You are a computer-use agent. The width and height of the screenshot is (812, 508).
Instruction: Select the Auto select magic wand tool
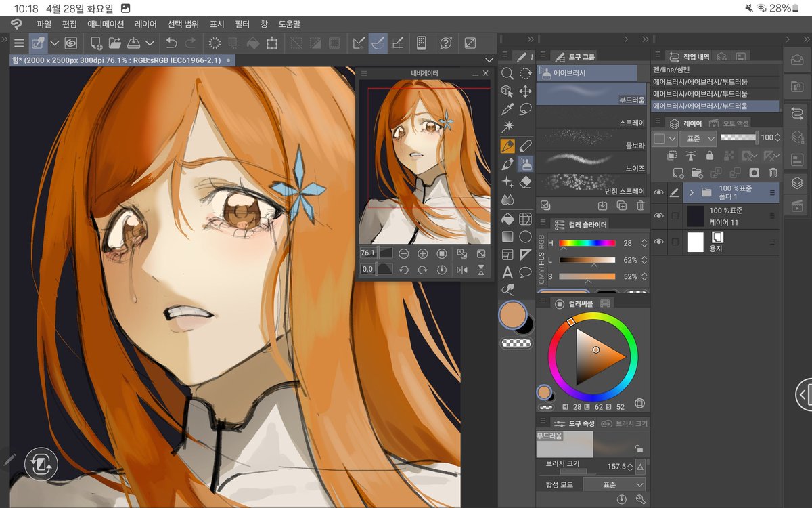507,127
